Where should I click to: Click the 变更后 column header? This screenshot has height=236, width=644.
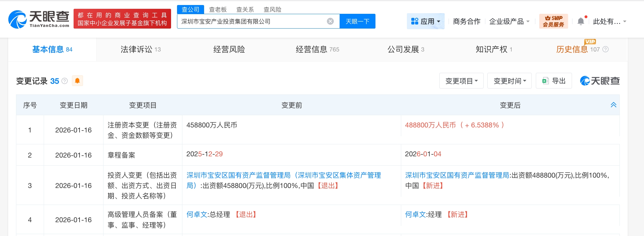coord(510,105)
